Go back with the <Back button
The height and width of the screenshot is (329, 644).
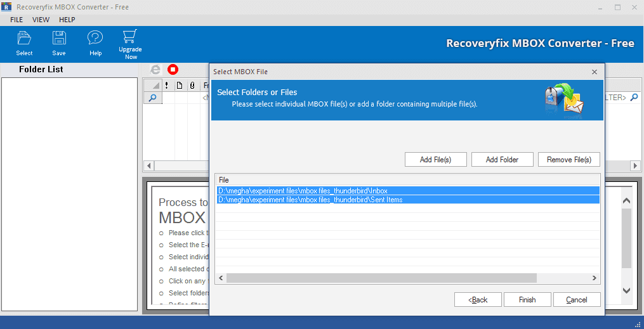478,299
